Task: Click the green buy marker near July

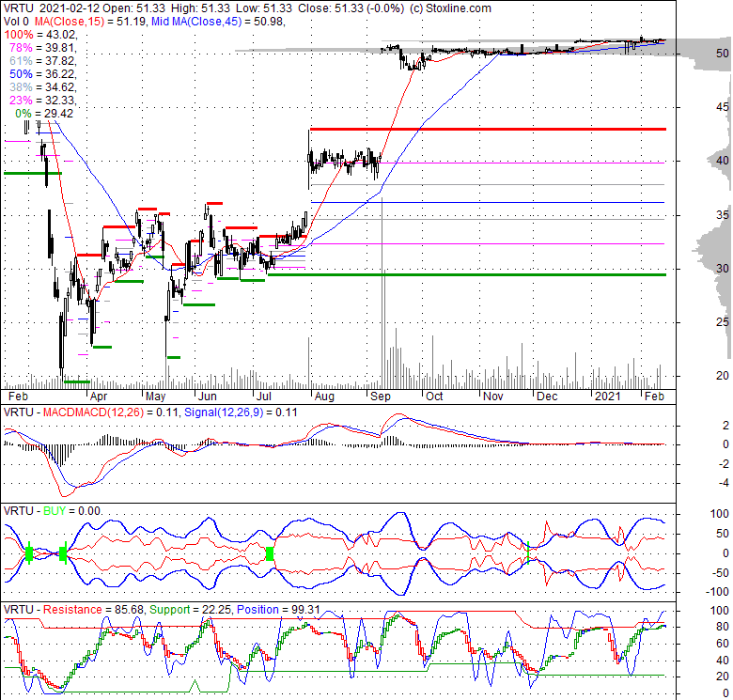Action: [x=270, y=553]
